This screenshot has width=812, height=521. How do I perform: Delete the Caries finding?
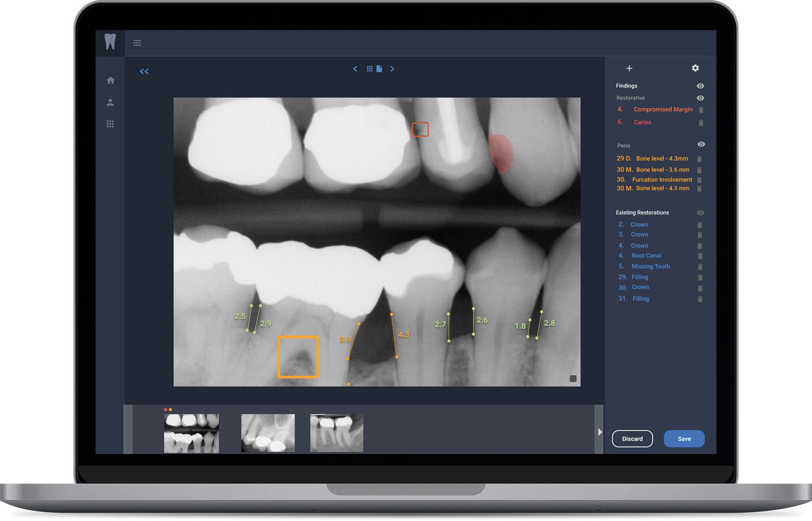701,123
